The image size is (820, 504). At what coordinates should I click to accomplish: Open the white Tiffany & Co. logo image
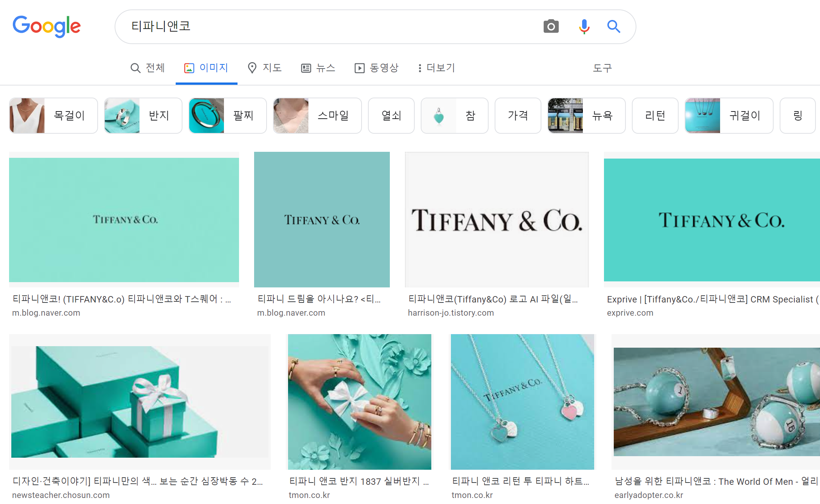(x=497, y=220)
